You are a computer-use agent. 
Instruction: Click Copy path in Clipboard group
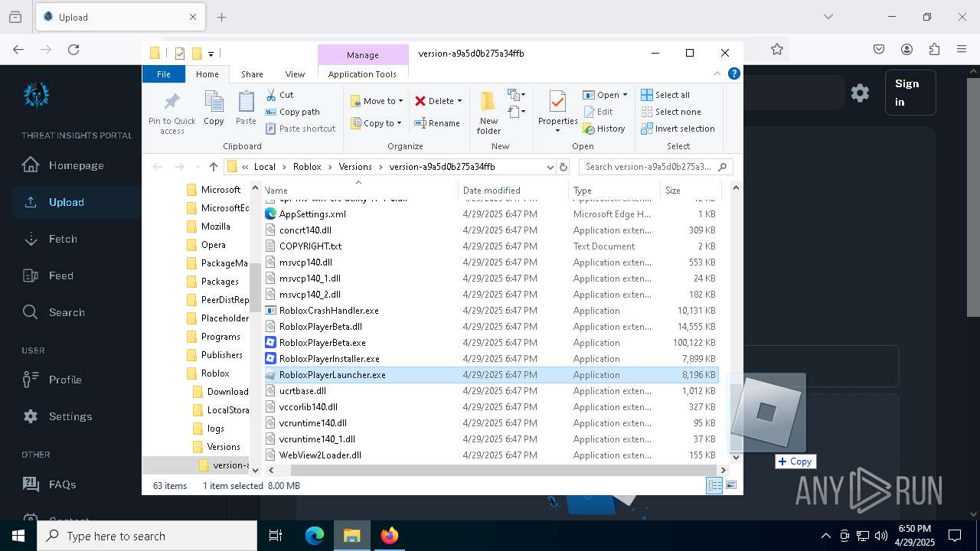click(x=292, y=112)
